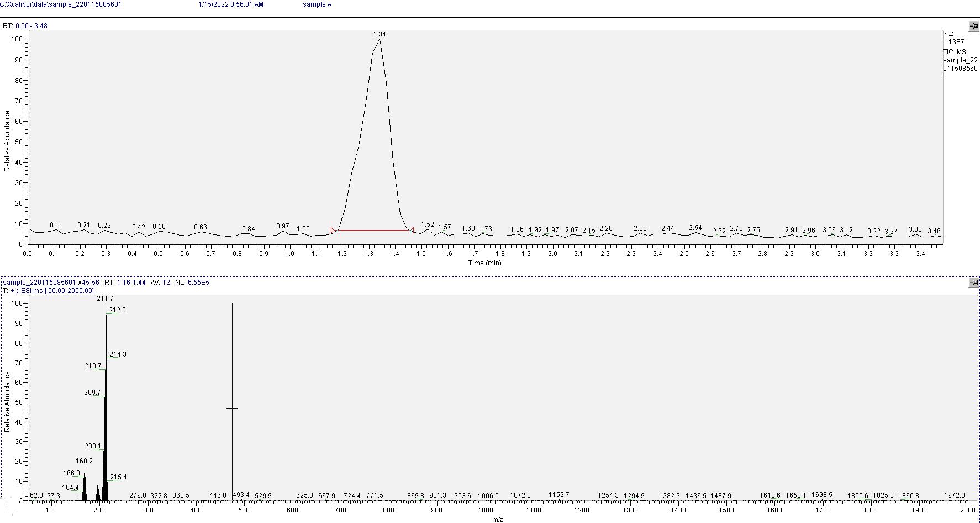Click the 214.3 m/z peak label
The height and width of the screenshot is (523, 980).
pos(118,354)
